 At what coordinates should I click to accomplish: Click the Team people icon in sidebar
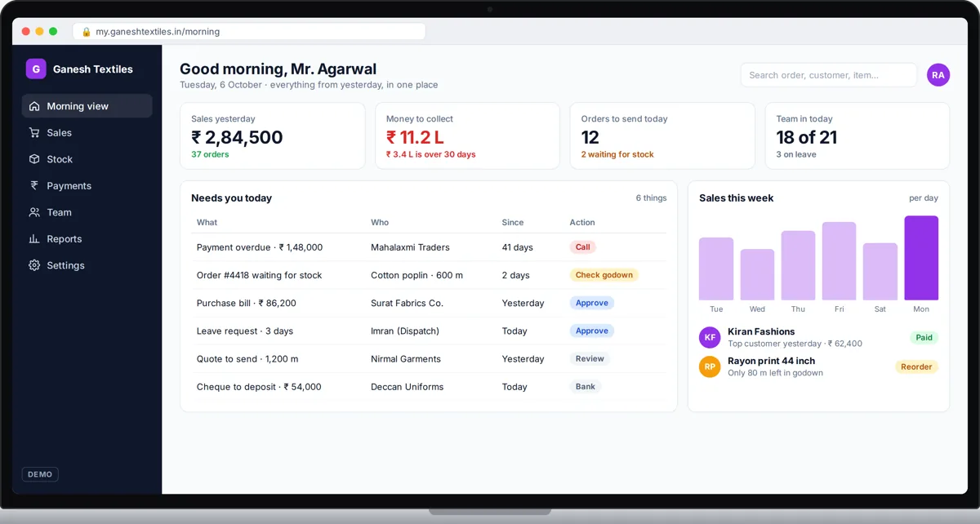tap(34, 212)
